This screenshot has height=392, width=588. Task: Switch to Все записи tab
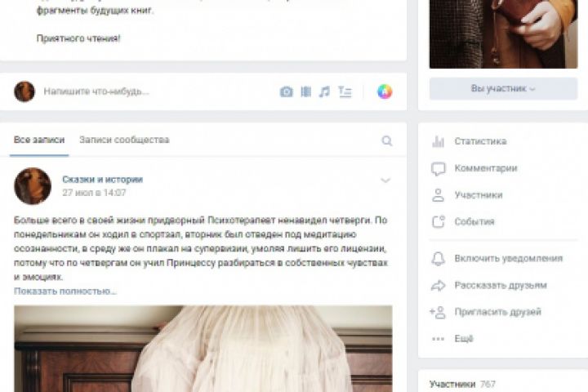(x=39, y=140)
